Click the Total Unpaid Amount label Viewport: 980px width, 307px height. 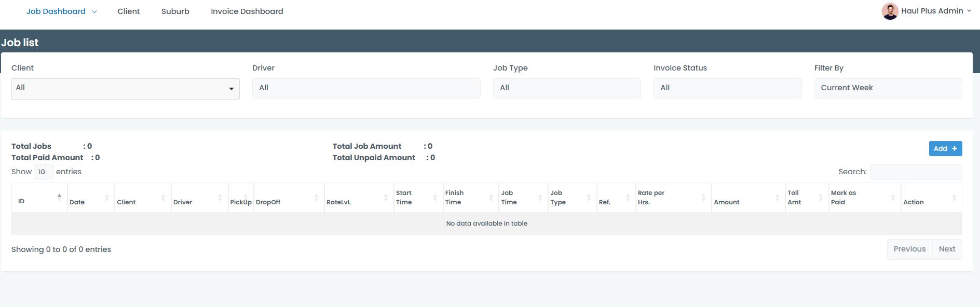click(x=374, y=158)
